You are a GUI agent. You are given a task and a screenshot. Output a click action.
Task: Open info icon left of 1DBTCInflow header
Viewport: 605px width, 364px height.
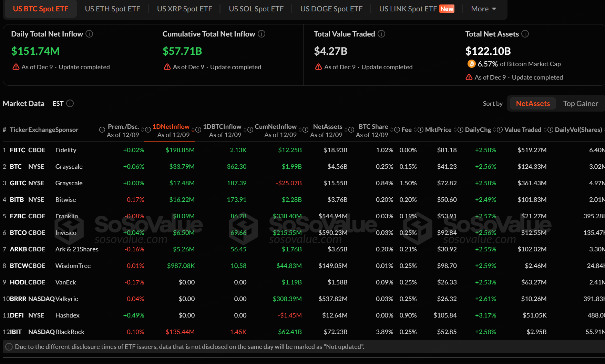pos(198,130)
